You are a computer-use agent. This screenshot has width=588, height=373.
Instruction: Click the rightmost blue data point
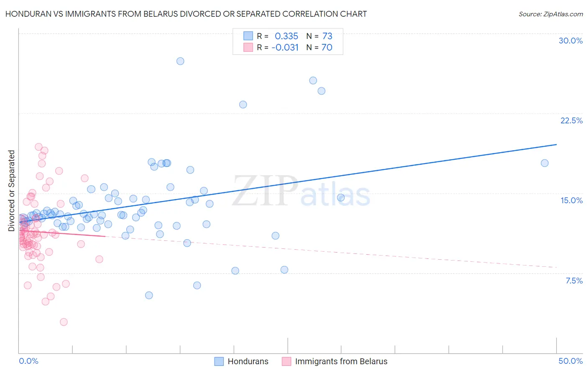(545, 163)
